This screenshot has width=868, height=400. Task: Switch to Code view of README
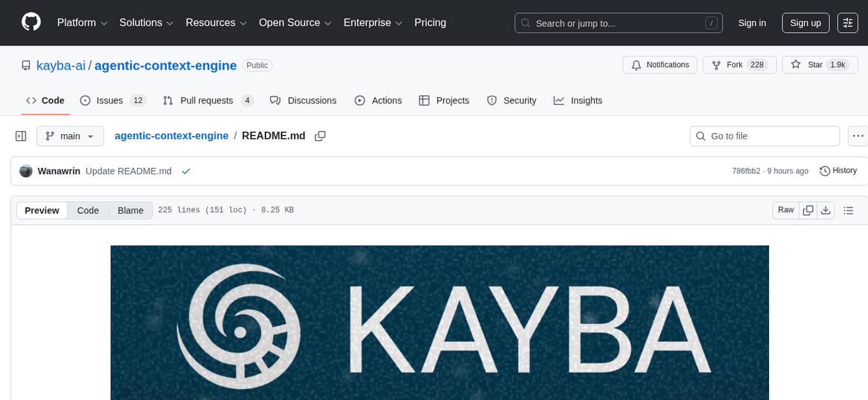tap(88, 210)
